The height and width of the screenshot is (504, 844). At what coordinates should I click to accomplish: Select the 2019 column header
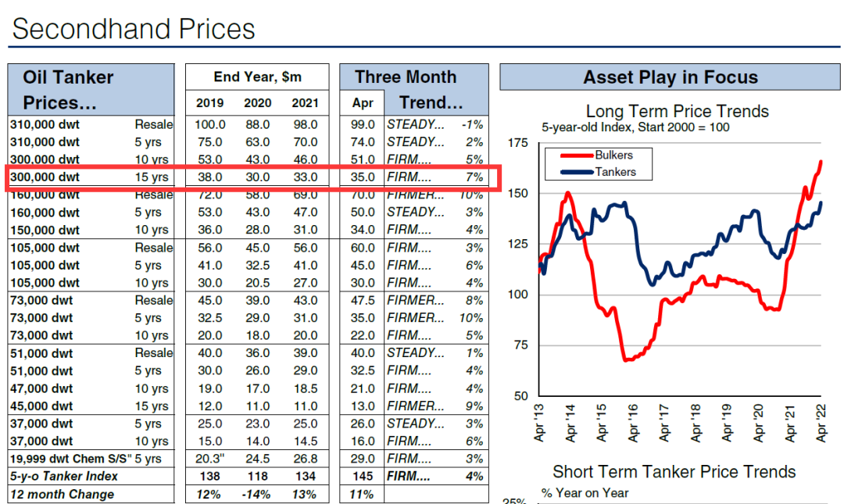click(x=209, y=102)
